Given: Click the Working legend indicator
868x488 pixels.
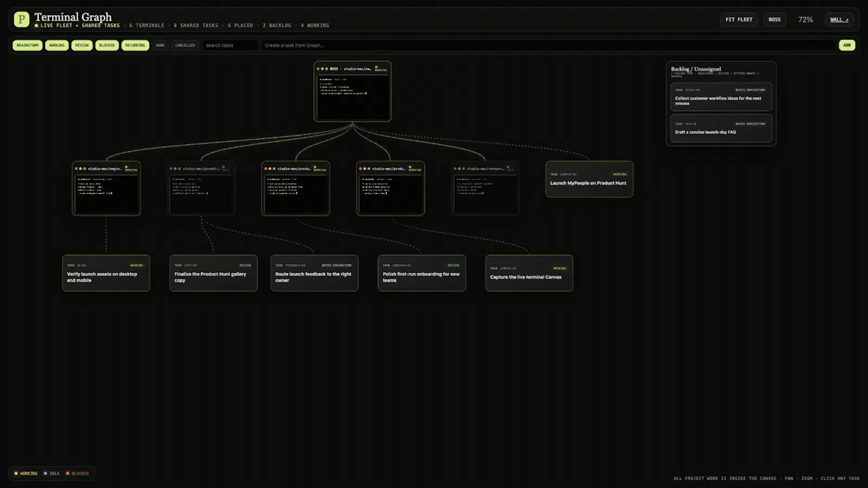Looking at the screenshot, I should click(x=26, y=473).
